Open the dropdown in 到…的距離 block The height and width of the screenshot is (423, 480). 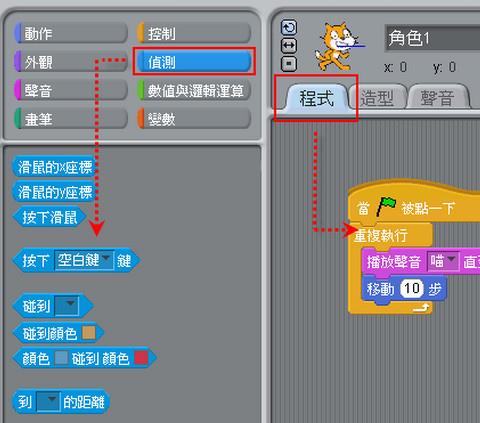click(x=49, y=401)
